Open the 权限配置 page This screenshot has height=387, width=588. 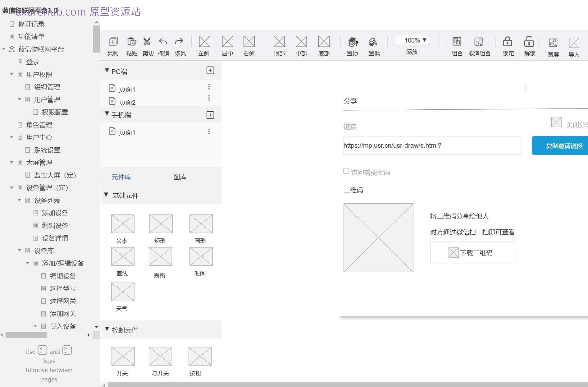click(55, 112)
